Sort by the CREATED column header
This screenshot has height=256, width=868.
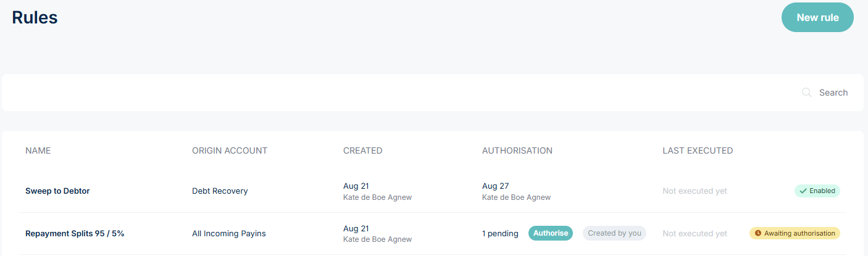click(x=363, y=151)
